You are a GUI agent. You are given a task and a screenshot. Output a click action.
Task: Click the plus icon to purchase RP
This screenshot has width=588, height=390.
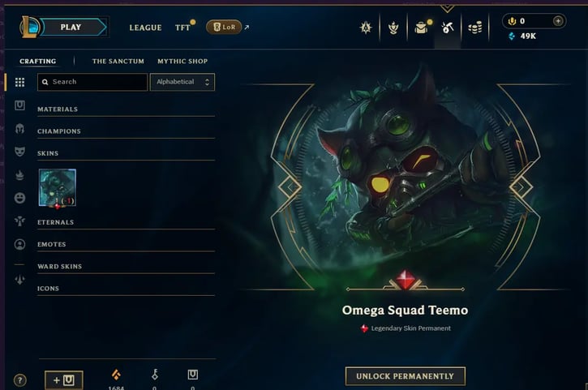(558, 21)
